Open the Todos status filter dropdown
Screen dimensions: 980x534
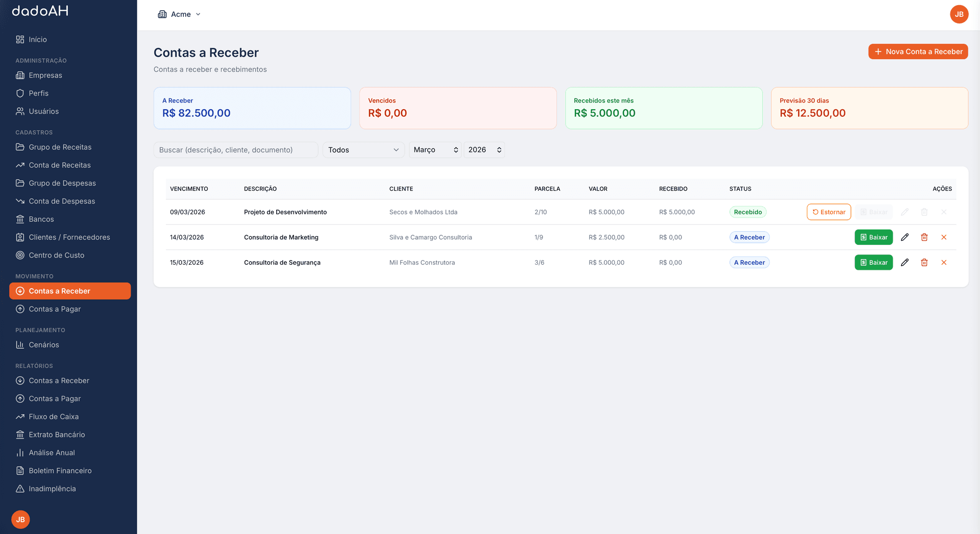363,150
